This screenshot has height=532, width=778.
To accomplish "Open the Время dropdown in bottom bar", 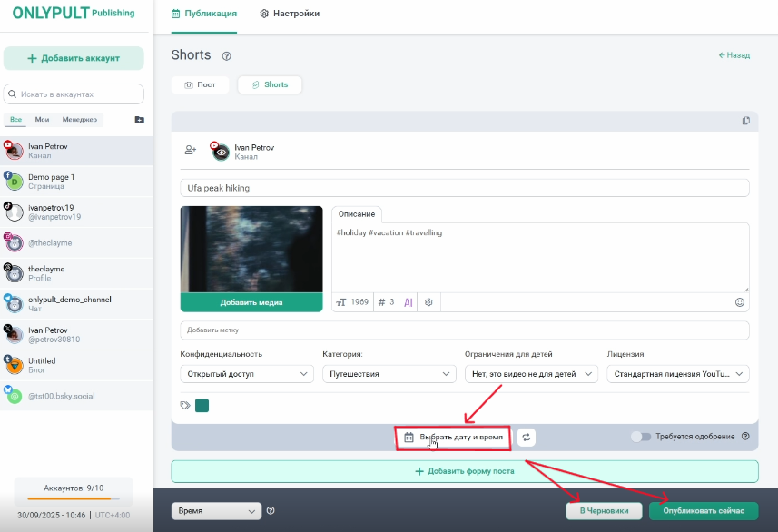I will point(216,511).
